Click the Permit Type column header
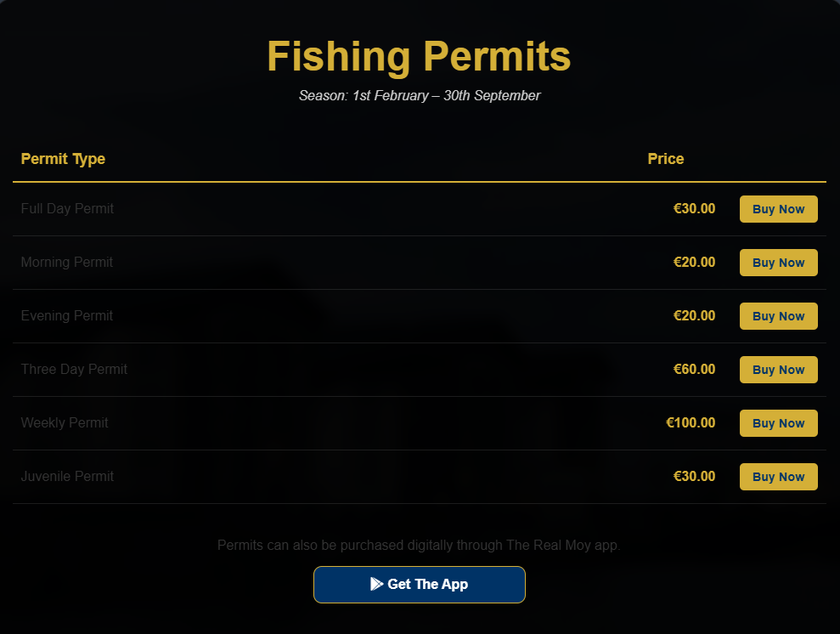This screenshot has width=840, height=634. (63, 159)
